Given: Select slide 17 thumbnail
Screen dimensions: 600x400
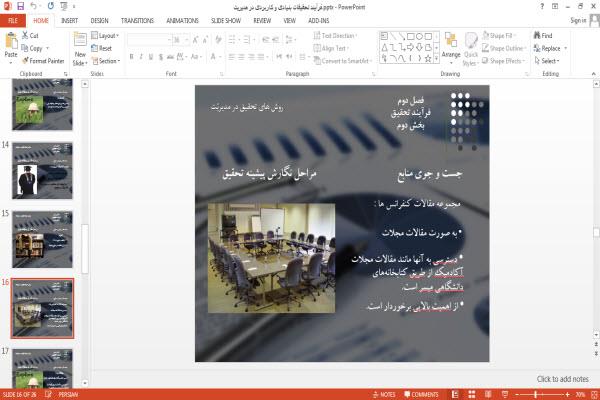Looking at the screenshot, I should pyautogui.click(x=42, y=369).
